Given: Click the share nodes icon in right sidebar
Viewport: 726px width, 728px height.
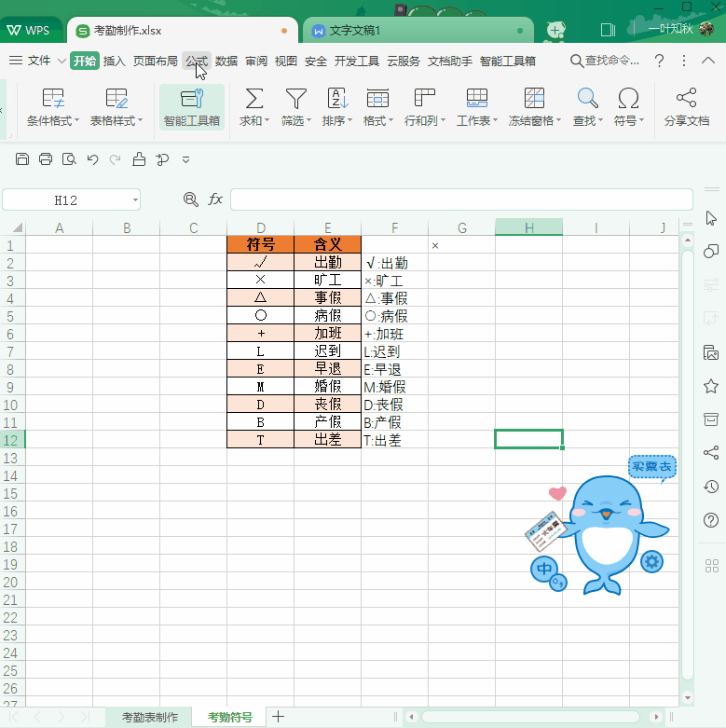Looking at the screenshot, I should click(711, 452).
